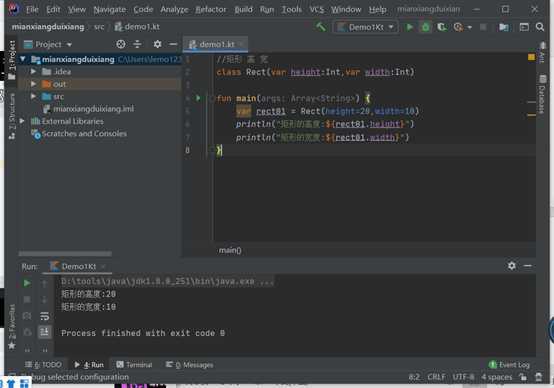Expand the src folder
554x388 pixels.
(33, 96)
